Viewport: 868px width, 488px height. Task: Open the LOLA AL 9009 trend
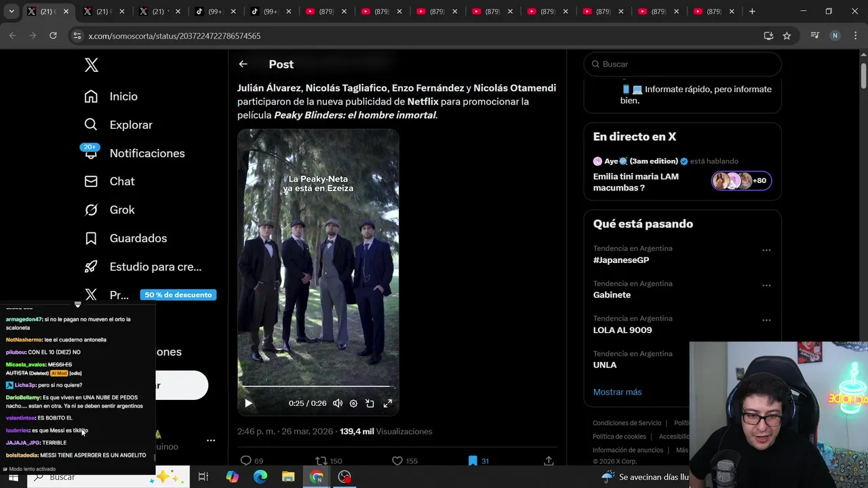click(623, 330)
